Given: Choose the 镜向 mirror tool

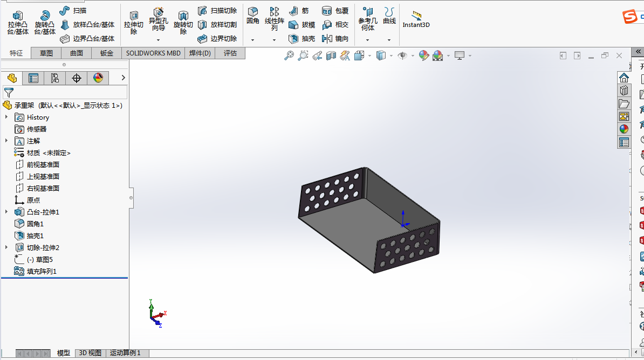Looking at the screenshot, I should (335, 39).
